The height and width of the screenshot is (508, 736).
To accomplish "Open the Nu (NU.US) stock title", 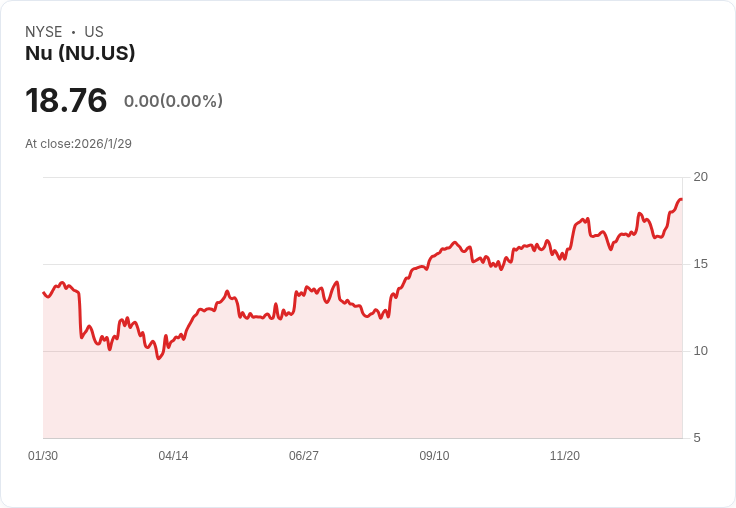I will [80, 53].
